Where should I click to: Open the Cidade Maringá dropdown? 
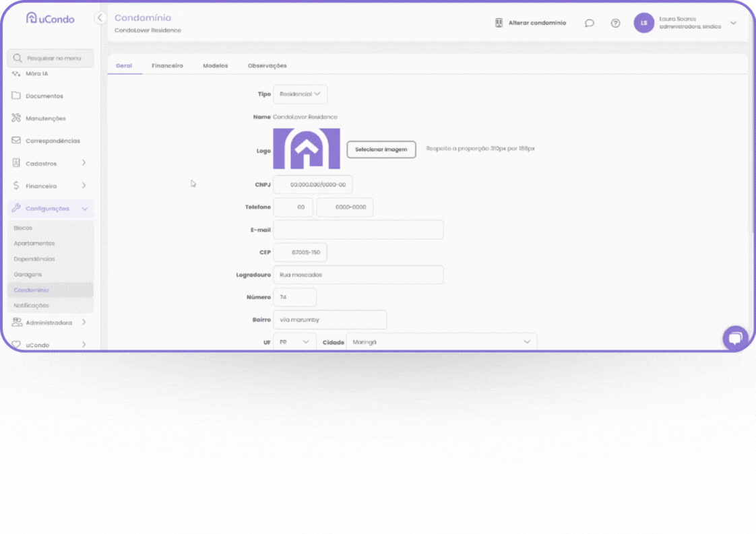pyautogui.click(x=441, y=342)
